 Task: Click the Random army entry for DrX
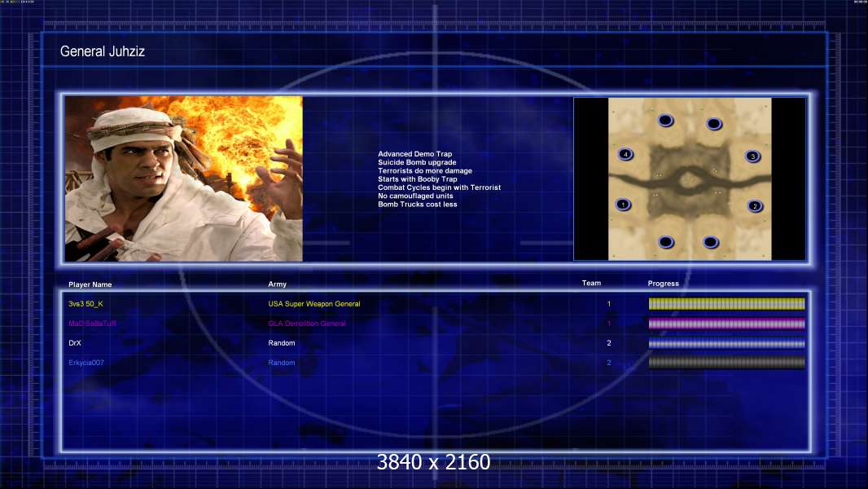pos(282,343)
